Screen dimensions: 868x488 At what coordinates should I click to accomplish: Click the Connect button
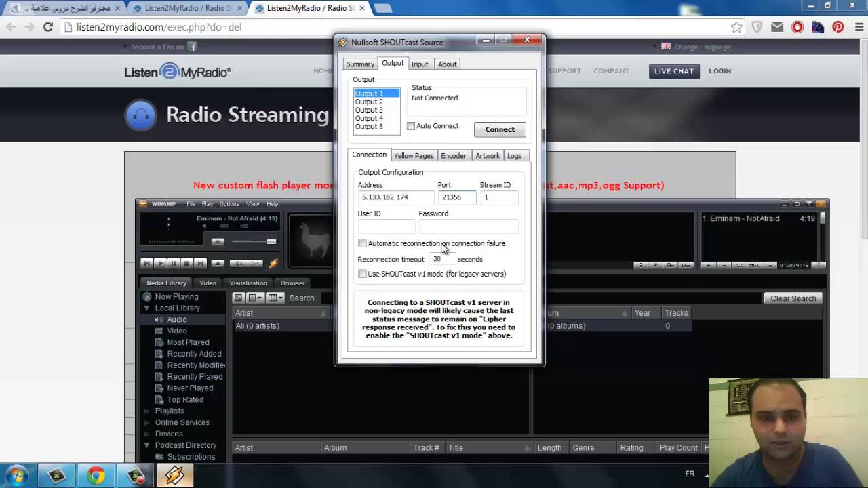500,129
